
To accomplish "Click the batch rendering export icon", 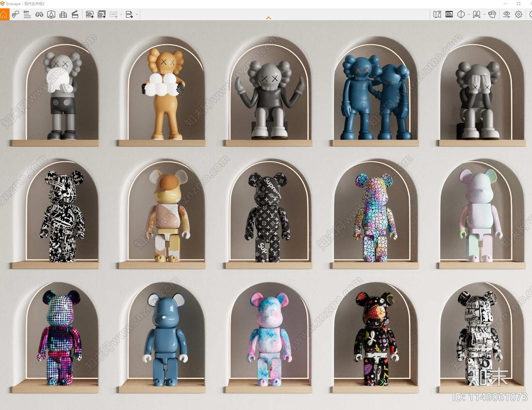I will click(x=102, y=14).
